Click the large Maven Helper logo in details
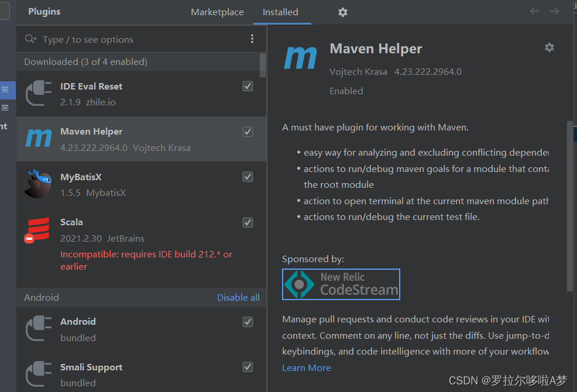The image size is (577, 392). tap(300, 57)
